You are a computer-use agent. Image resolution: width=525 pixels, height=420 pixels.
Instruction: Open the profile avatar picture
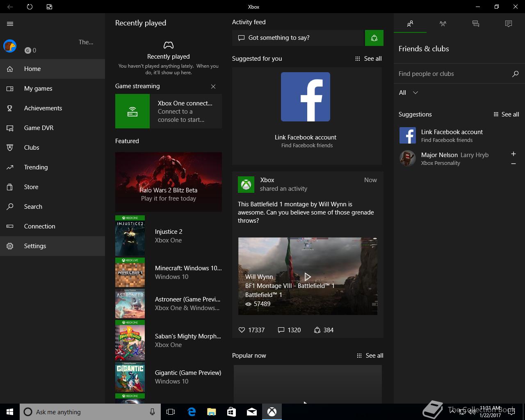pos(10,46)
